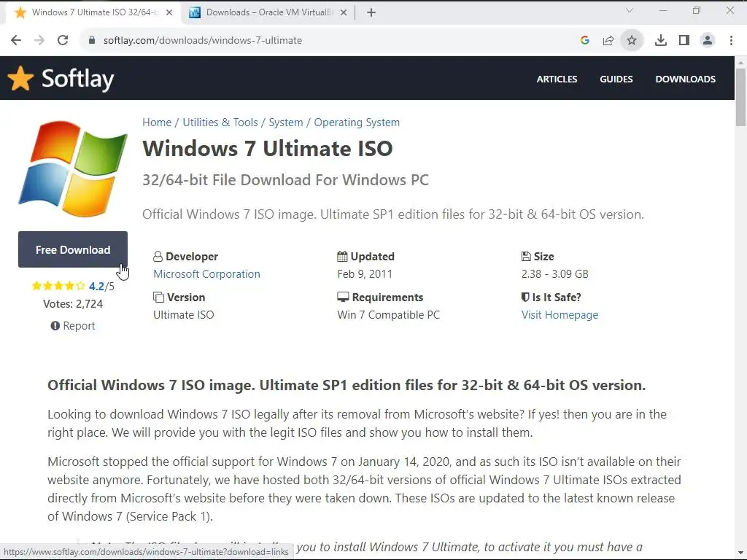Click the Developer person icon

pyautogui.click(x=158, y=257)
